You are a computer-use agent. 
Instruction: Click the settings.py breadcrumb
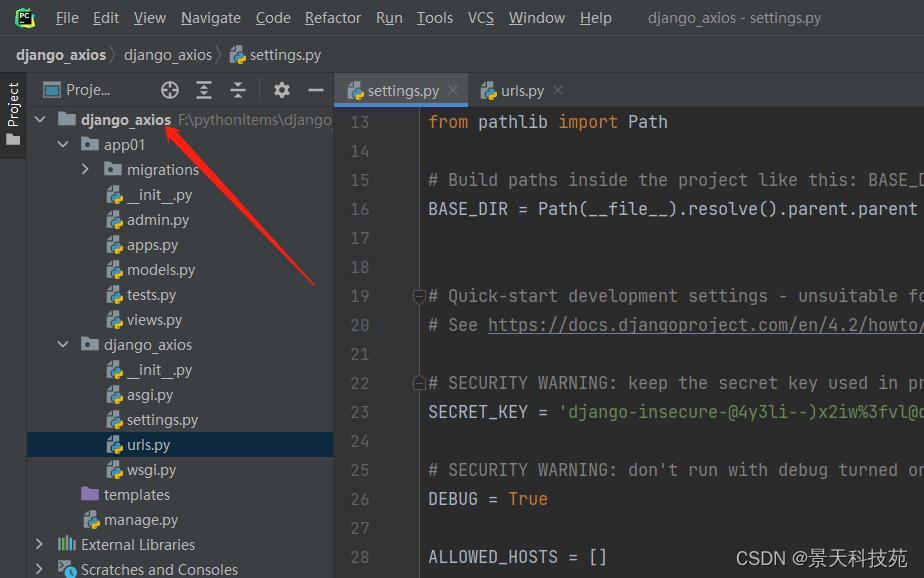276,55
